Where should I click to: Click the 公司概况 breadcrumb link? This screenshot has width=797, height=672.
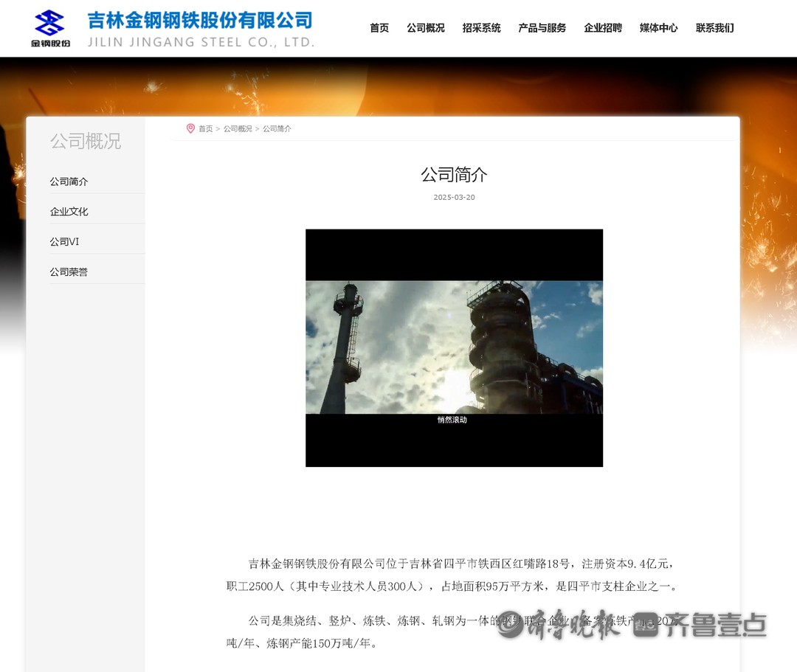(x=238, y=128)
